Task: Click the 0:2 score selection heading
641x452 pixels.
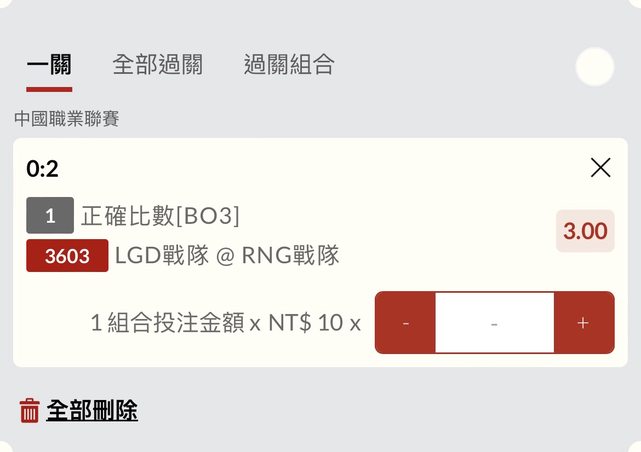Action: pos(42,169)
